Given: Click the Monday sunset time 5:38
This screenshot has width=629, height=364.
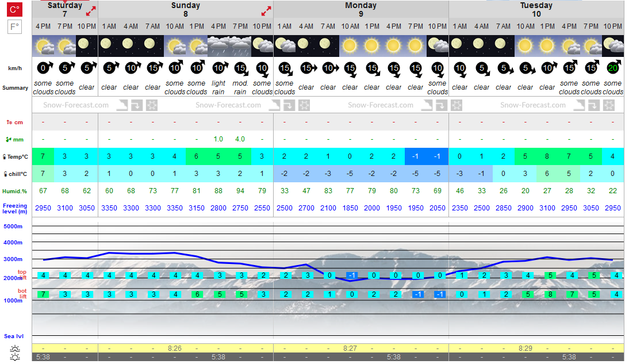Looking at the screenshot, I should coord(394,357).
